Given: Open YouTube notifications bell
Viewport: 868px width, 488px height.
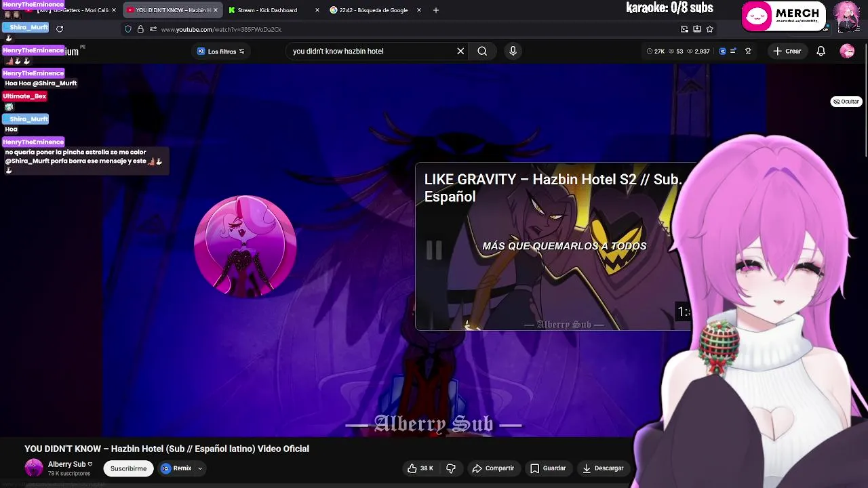Looking at the screenshot, I should [821, 52].
